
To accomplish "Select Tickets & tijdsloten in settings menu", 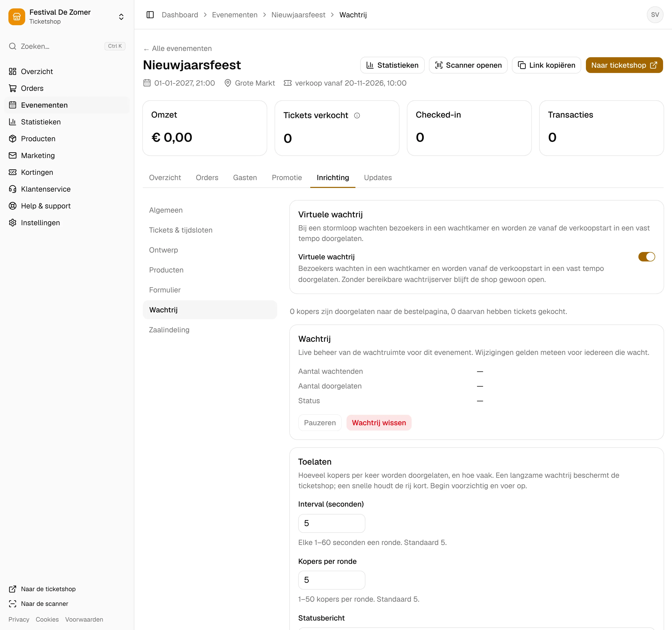I will (x=209, y=230).
